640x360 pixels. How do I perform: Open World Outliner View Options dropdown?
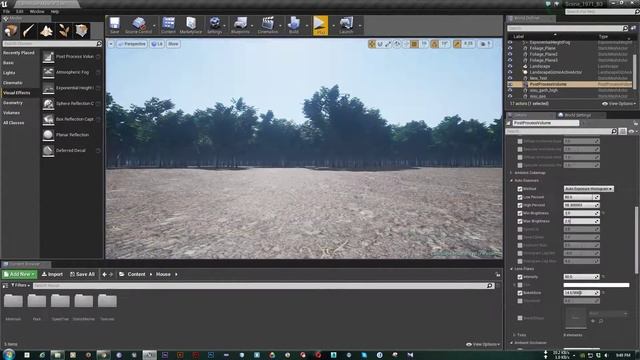tap(619, 104)
